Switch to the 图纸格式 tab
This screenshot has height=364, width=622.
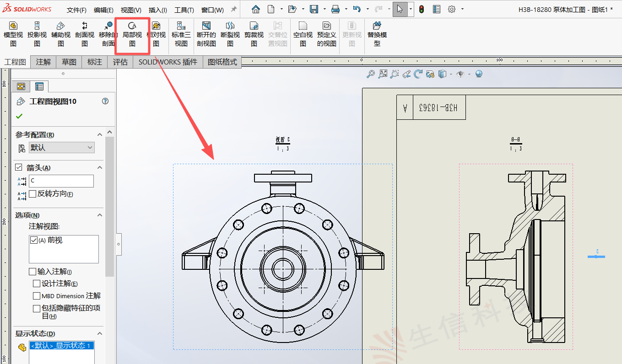[x=222, y=62]
